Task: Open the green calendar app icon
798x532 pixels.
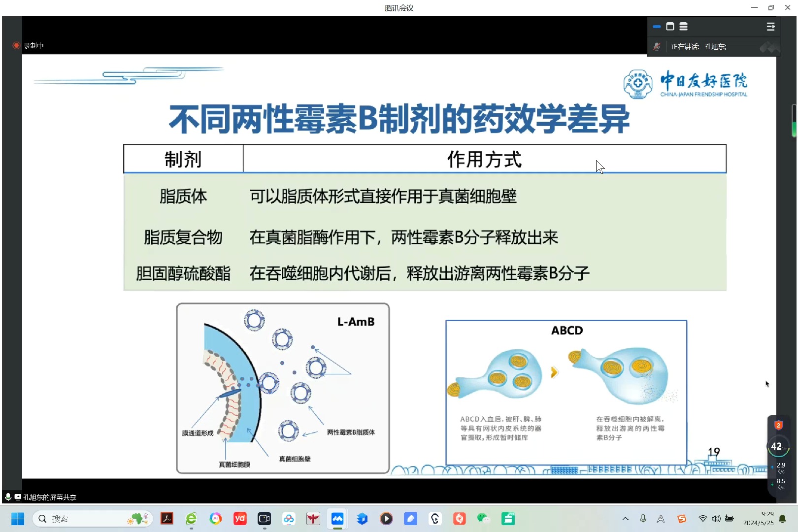Action: (508, 519)
